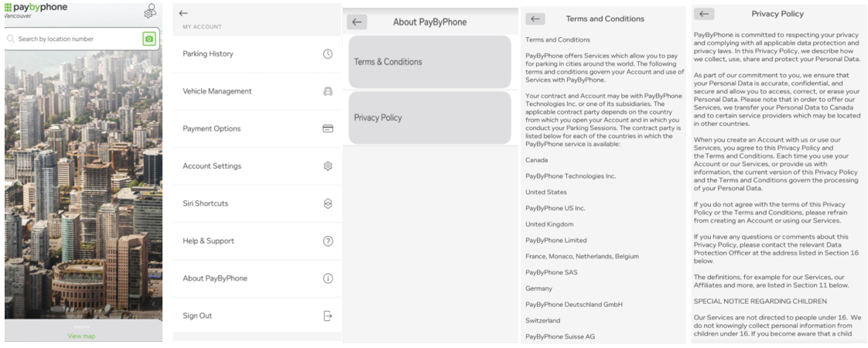
Task: Tap the green camera scan icon
Action: click(x=149, y=39)
